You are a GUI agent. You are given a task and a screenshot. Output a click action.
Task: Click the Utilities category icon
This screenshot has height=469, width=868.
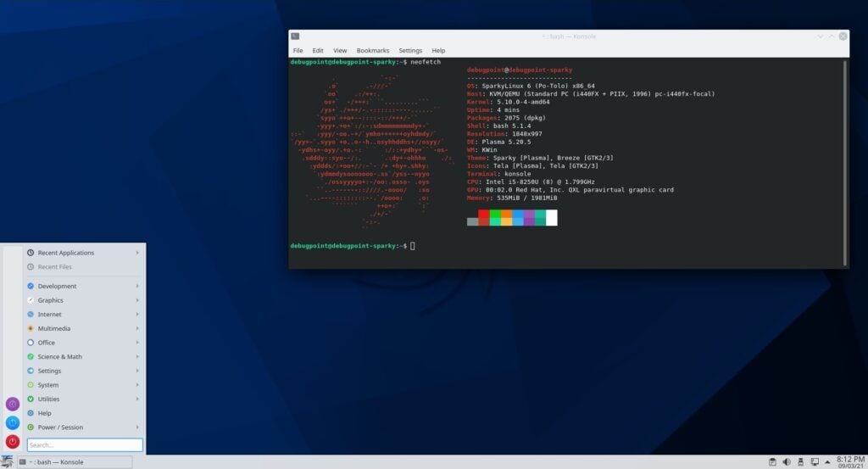coord(31,399)
